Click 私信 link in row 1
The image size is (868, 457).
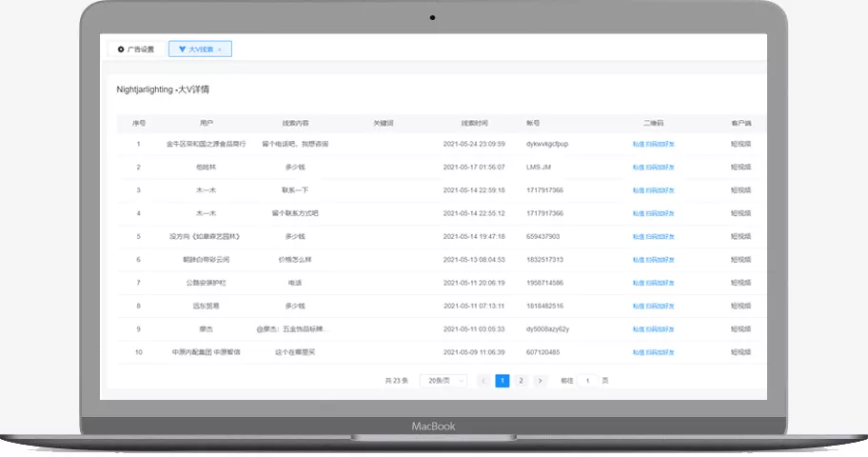point(639,144)
